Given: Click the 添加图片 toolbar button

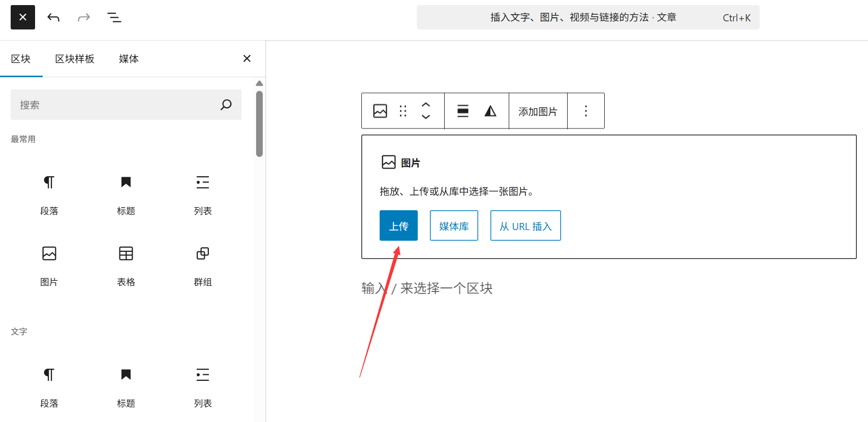Looking at the screenshot, I should (538, 111).
